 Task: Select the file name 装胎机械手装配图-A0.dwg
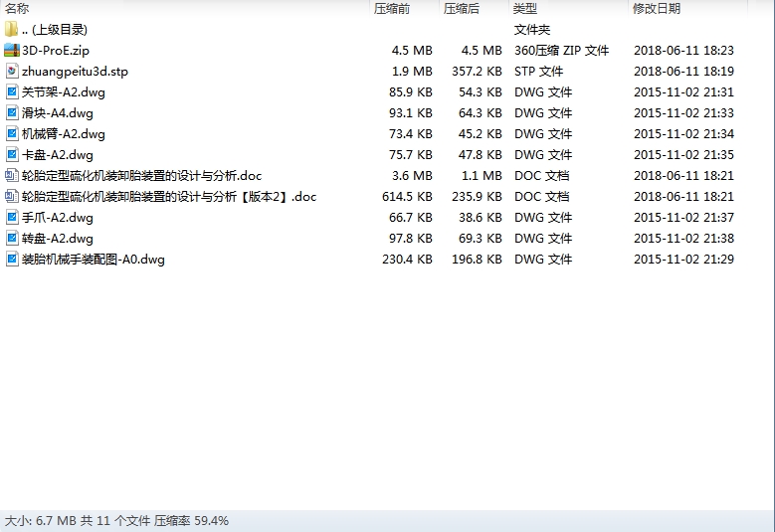pyautogui.click(x=93, y=260)
